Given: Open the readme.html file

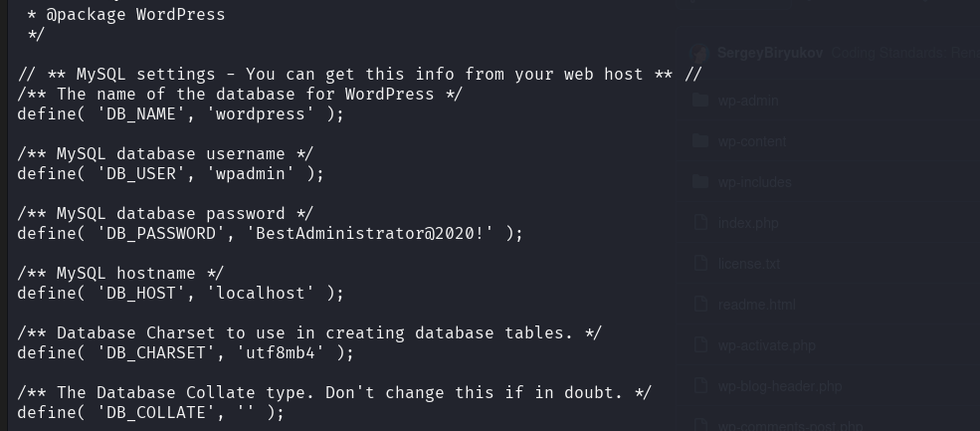Looking at the screenshot, I should [x=757, y=305].
